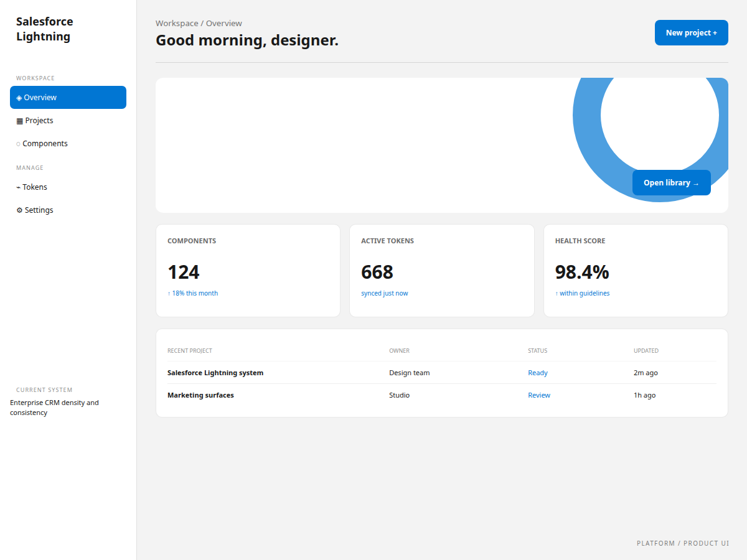Select the Marketing surfaces project row

click(442, 395)
